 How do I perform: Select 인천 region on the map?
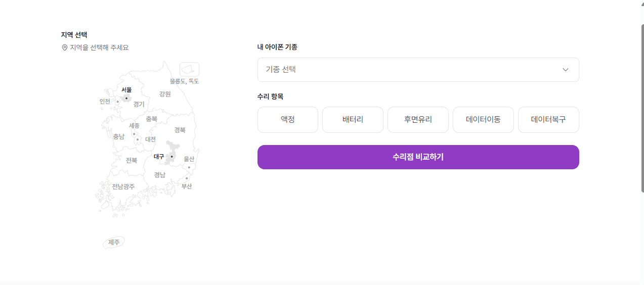pyautogui.click(x=105, y=101)
